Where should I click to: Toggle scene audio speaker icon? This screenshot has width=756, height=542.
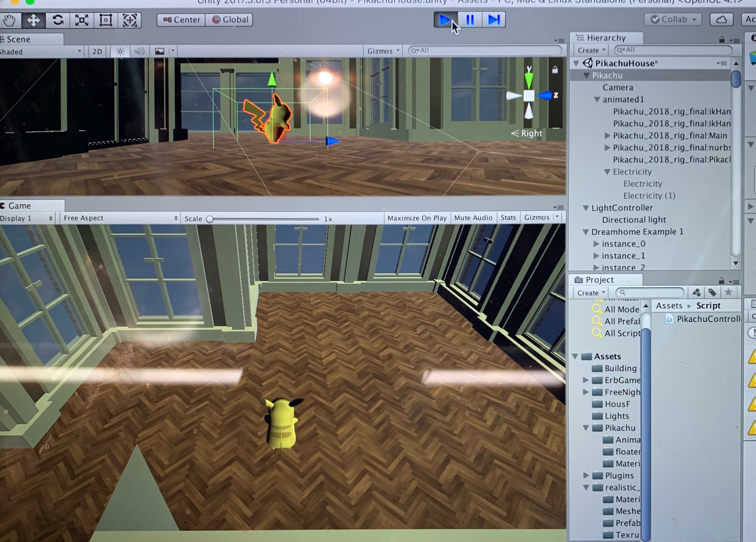[139, 51]
